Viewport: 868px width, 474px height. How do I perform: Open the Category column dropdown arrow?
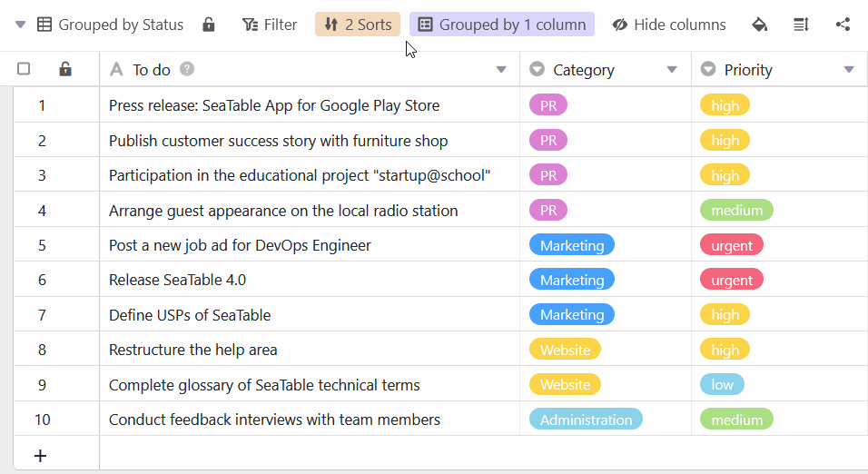[672, 70]
